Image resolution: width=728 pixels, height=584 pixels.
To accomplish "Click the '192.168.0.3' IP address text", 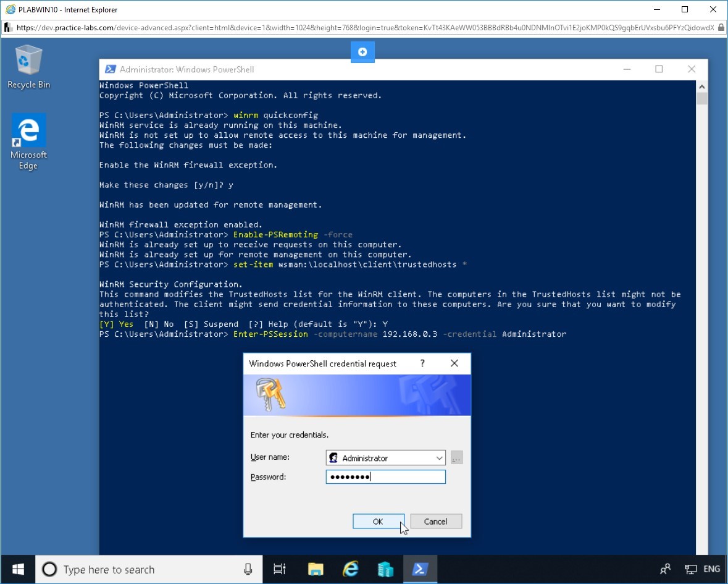I will [x=410, y=334].
